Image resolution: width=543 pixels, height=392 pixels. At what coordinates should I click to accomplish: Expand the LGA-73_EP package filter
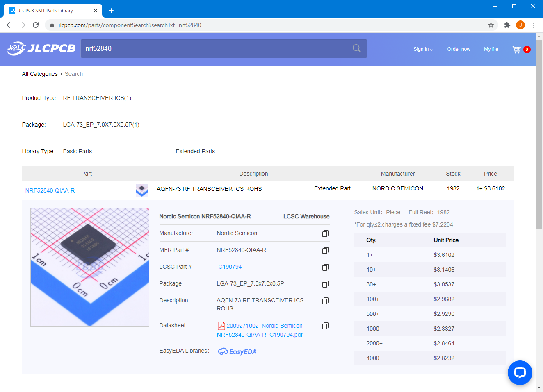tap(101, 125)
